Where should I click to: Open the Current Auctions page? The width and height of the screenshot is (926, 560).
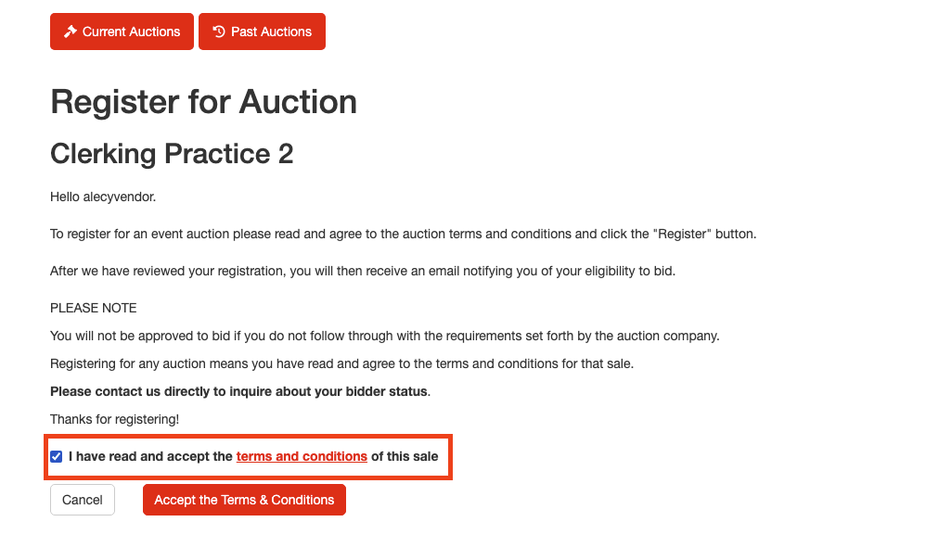click(x=122, y=32)
